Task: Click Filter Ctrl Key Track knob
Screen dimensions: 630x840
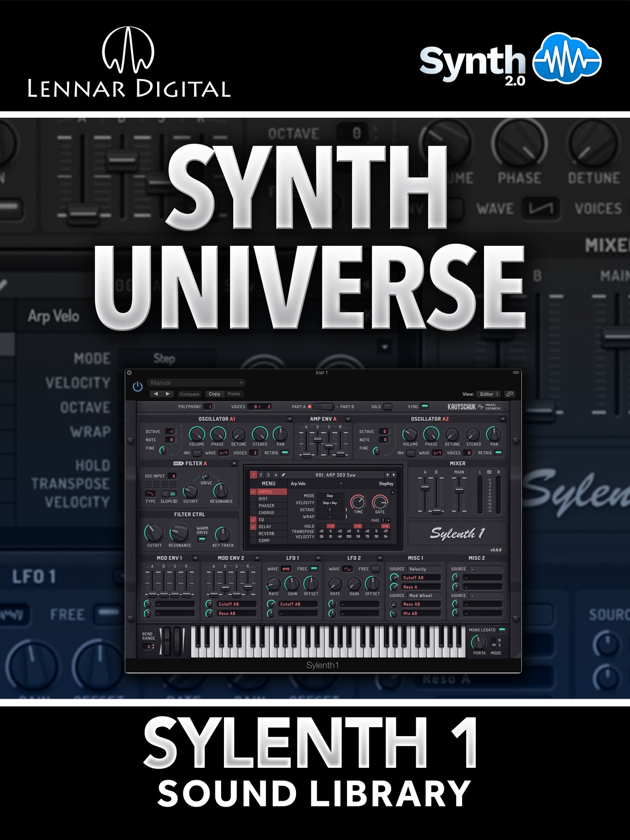Action: click(223, 534)
